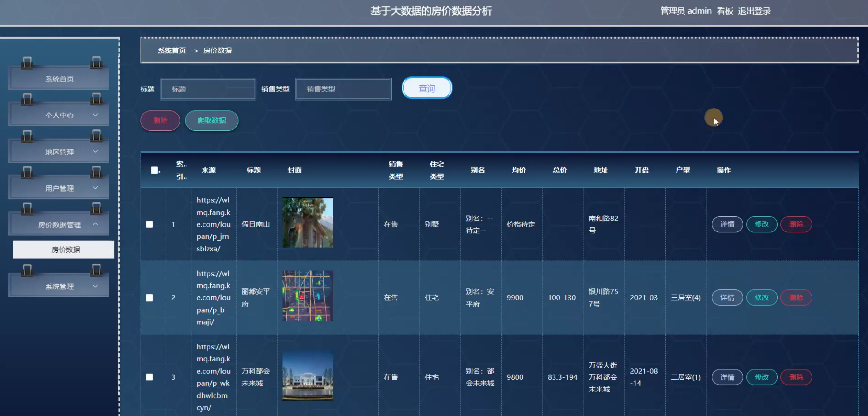
Task: Open the 万科都会未来城 cover thumbnail
Action: tap(308, 375)
